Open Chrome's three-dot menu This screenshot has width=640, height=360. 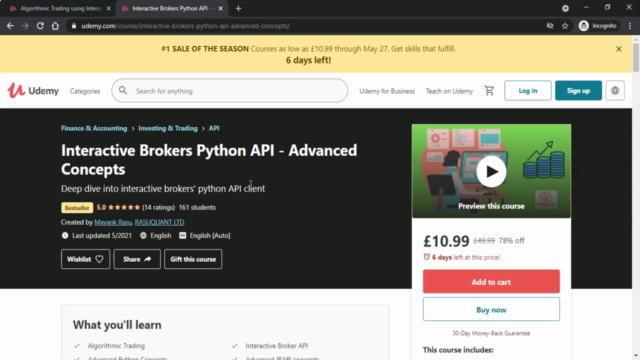[x=630, y=26]
